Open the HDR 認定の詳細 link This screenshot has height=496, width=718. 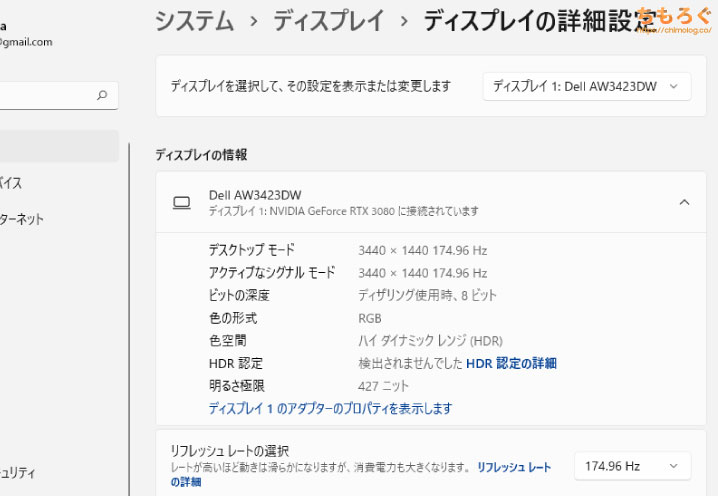(x=511, y=364)
